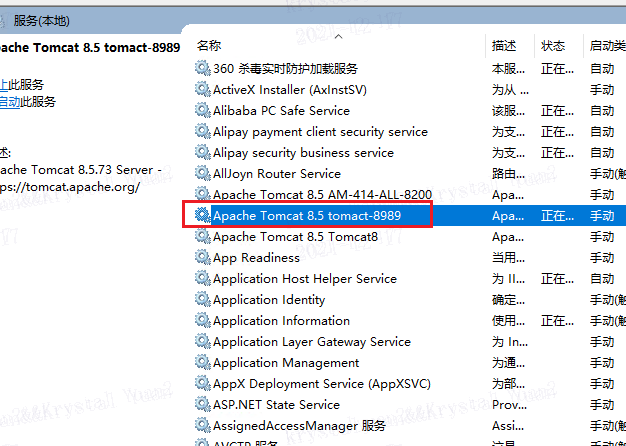Click description 路由... of AllJoyn Router Service
Viewport: 626px width, 446px height.
tap(508, 174)
